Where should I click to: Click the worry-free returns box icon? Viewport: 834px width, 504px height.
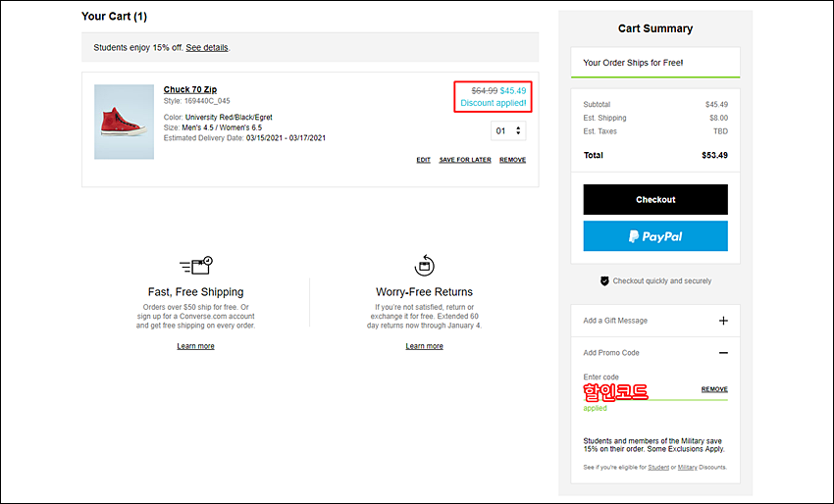click(x=424, y=265)
